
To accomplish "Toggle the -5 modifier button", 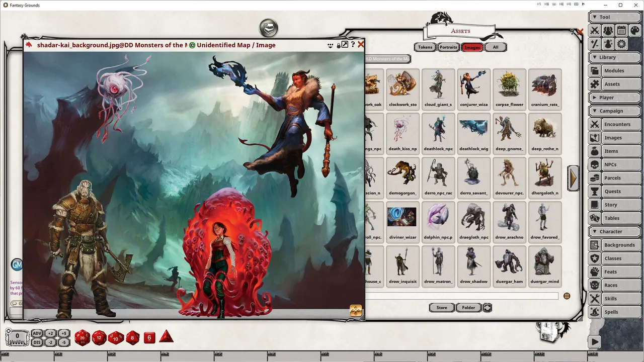I will click(x=63, y=342).
